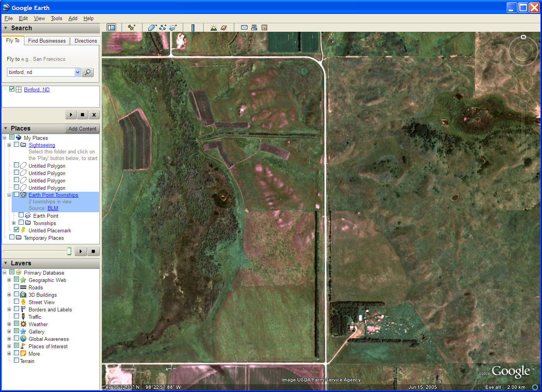Select the Add Polygon tool
Screen dimensions: 542x392
click(152, 28)
